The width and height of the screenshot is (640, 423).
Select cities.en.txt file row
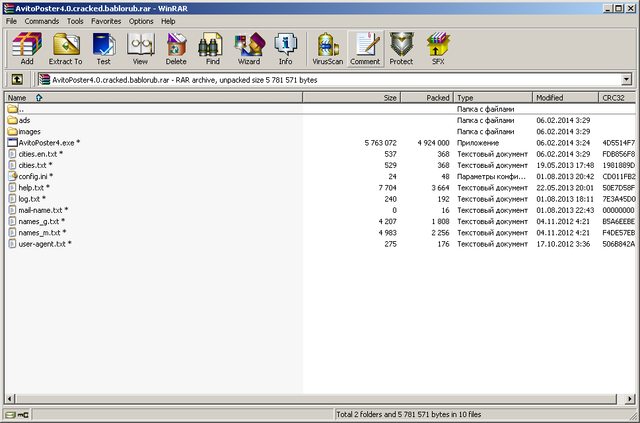(x=320, y=154)
